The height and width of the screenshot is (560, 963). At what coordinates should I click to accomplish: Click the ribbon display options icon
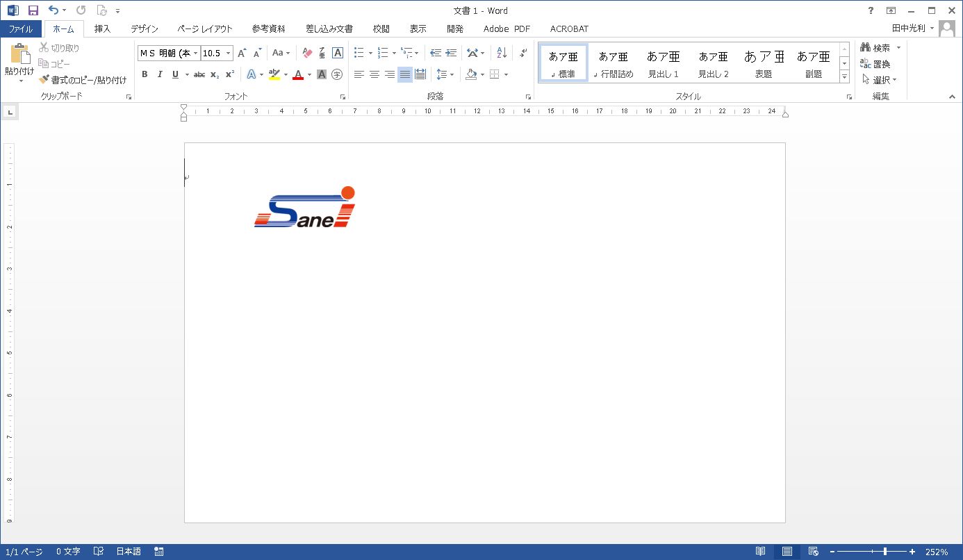click(x=891, y=10)
